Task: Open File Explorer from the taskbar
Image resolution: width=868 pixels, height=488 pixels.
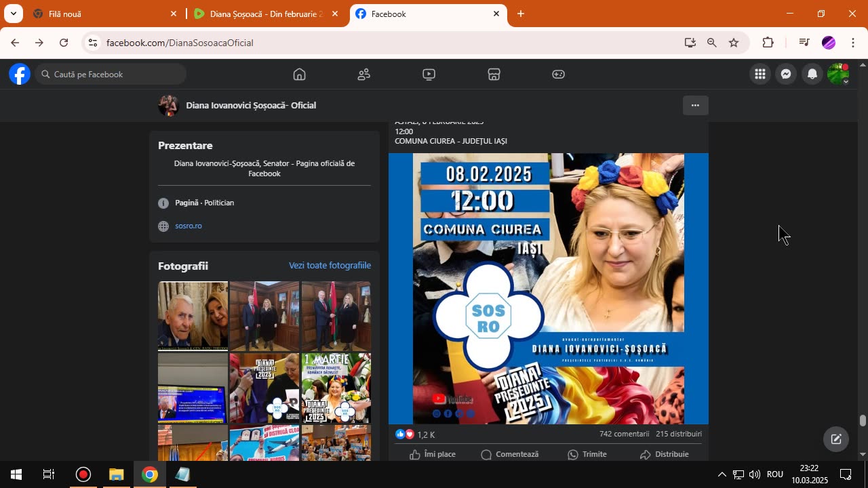Action: pos(116,474)
